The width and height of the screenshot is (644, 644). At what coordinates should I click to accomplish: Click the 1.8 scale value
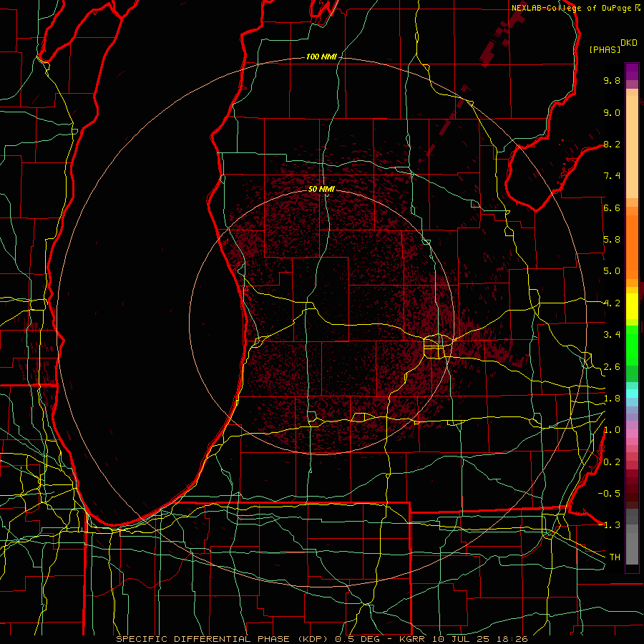(612, 399)
